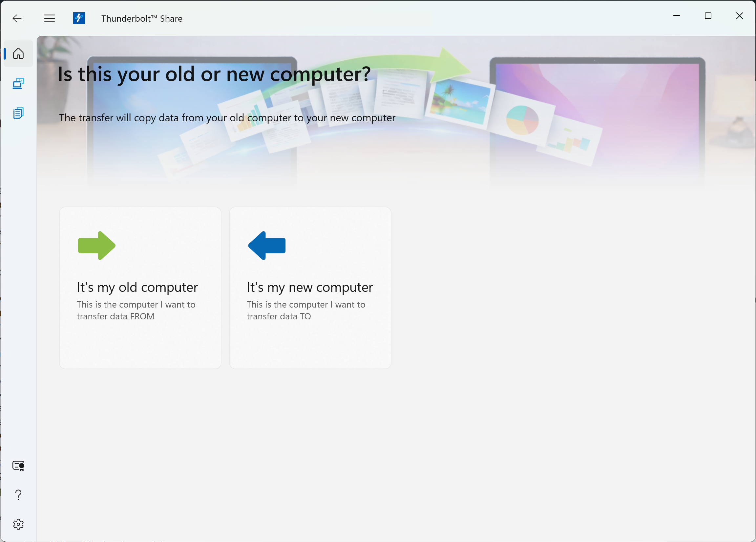The image size is (756, 542).
Task: Open the hamburger navigation menu
Action: 49,18
